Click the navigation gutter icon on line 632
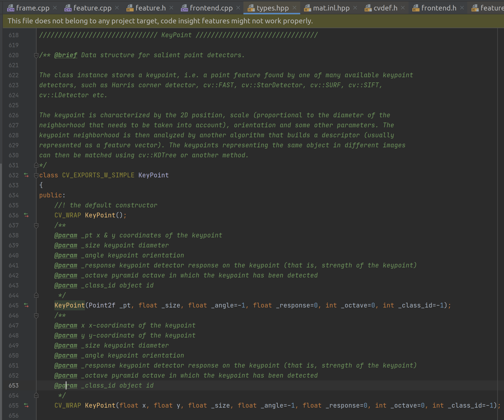The image size is (504, 420). pos(26,175)
